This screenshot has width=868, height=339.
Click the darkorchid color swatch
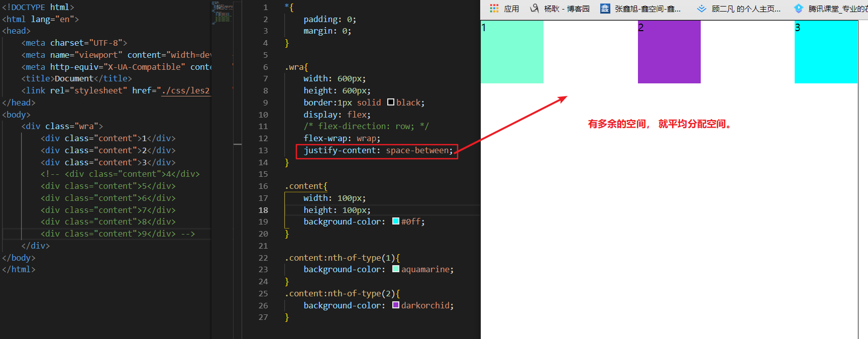coord(396,305)
